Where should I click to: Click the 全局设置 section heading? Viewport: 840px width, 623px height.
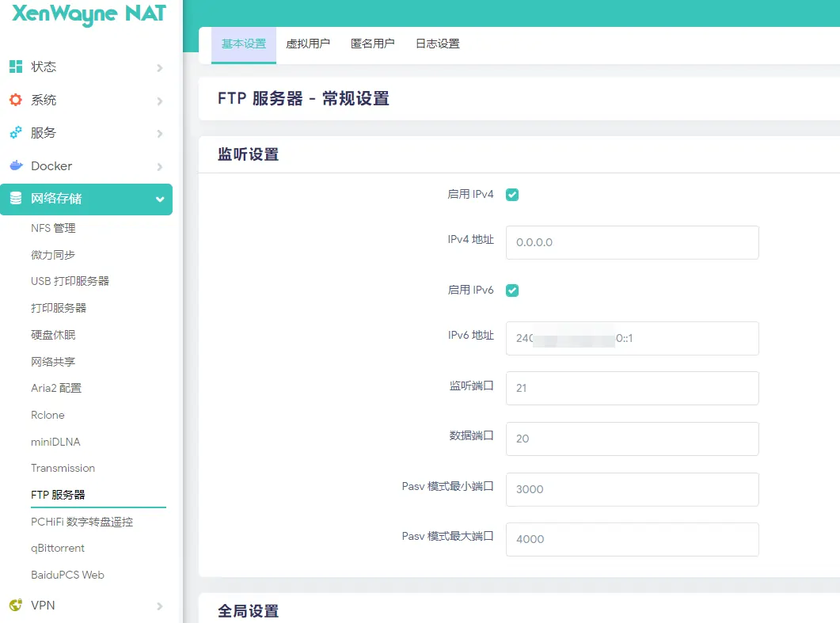[248, 611]
